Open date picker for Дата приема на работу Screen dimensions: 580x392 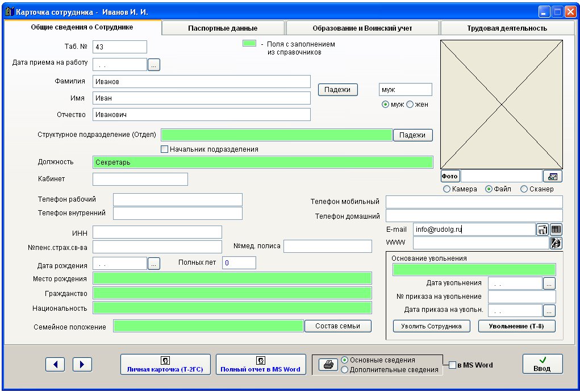pyautogui.click(x=153, y=65)
